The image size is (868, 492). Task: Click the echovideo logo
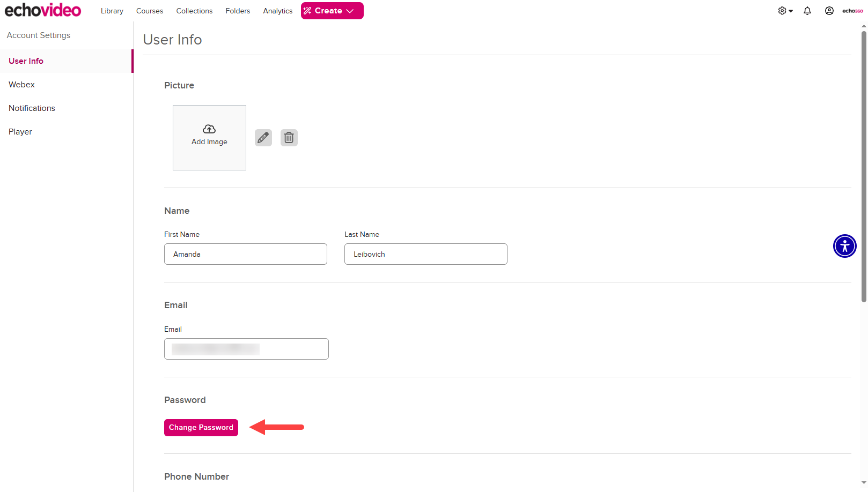click(x=43, y=10)
